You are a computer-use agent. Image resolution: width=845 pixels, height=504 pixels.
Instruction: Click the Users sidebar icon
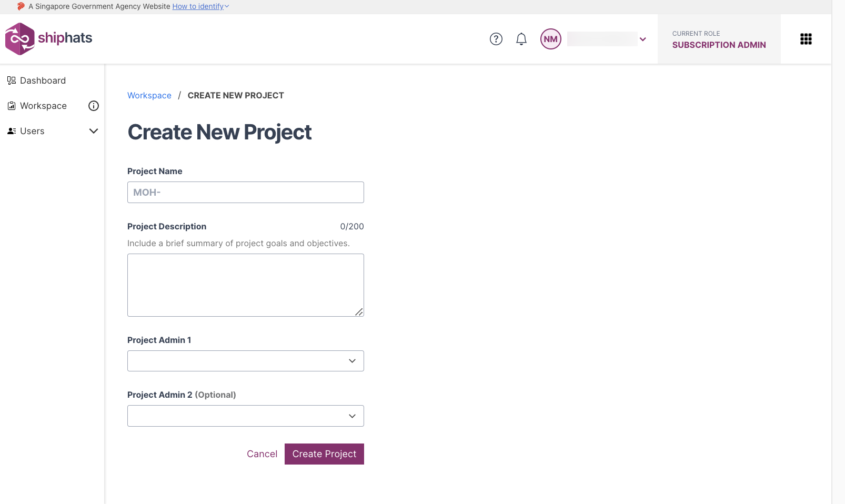[12, 131]
